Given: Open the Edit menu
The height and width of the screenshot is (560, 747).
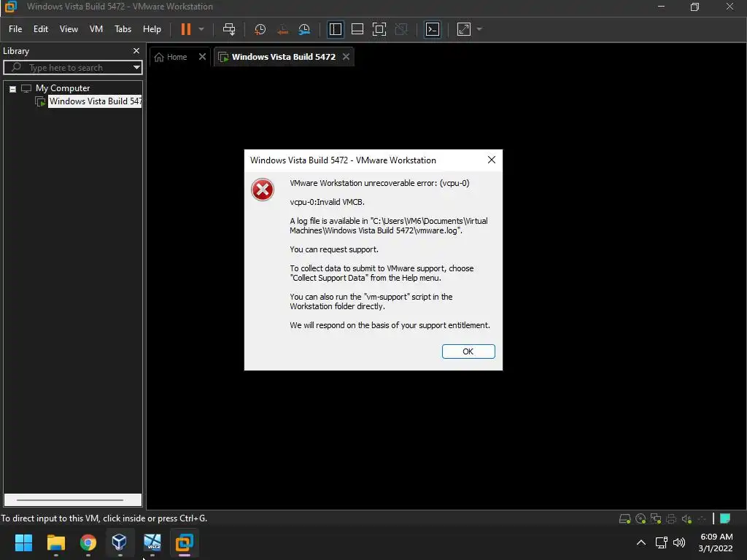Looking at the screenshot, I should pos(41,29).
